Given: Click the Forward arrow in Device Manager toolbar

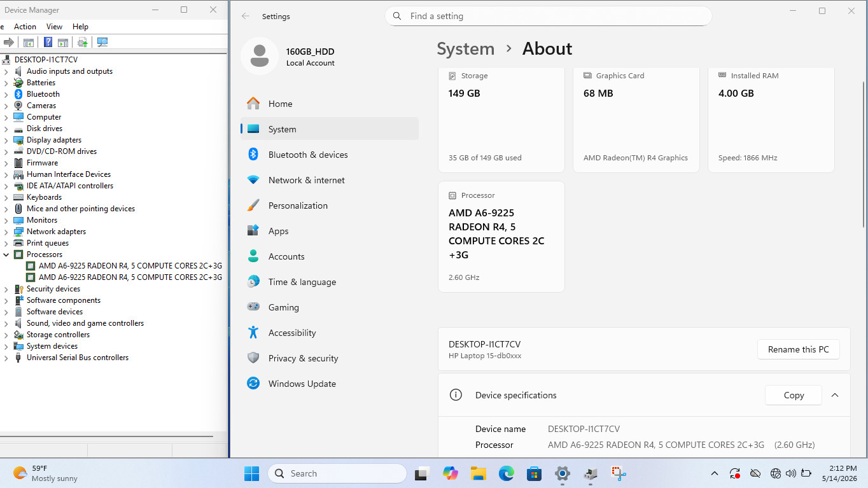Looking at the screenshot, I should (9, 43).
